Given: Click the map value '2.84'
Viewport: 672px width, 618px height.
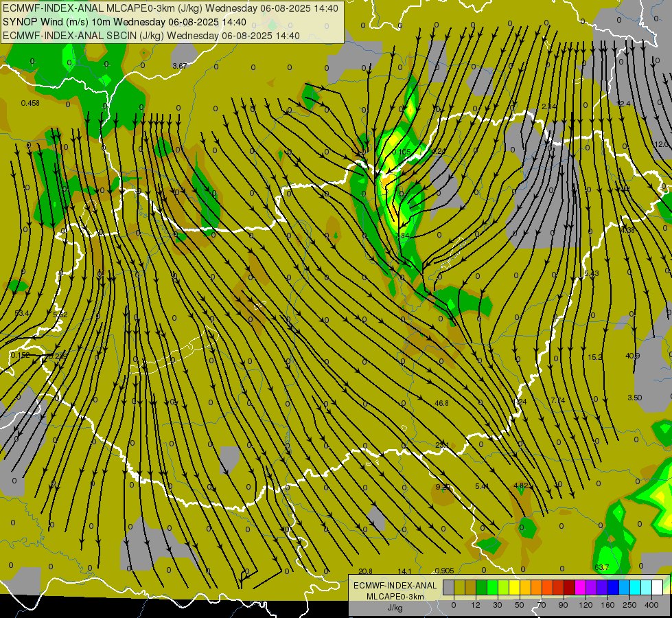Looking at the screenshot, I should (x=549, y=106).
